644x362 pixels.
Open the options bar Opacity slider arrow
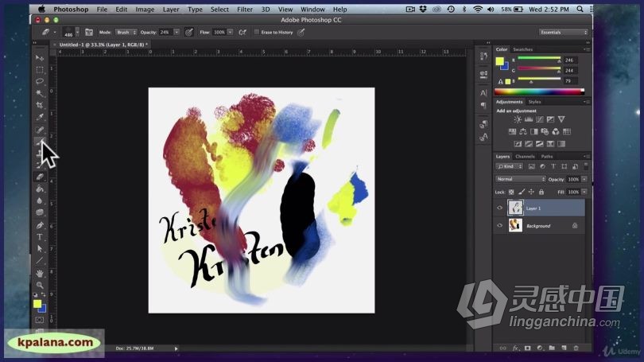[177, 32]
